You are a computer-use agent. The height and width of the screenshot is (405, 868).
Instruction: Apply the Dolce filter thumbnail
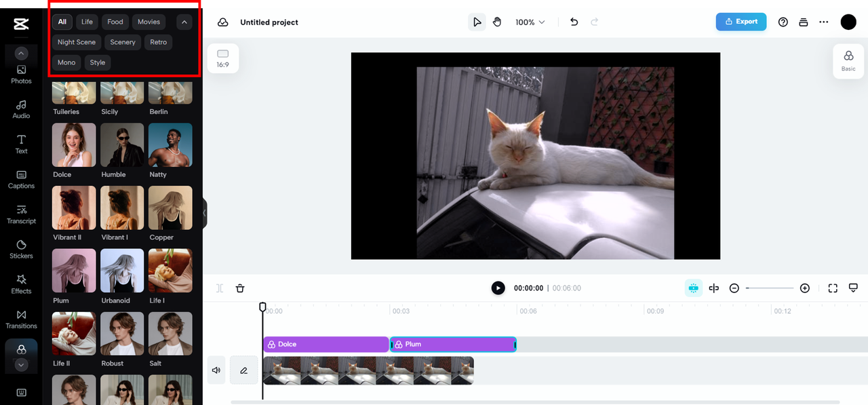[74, 144]
